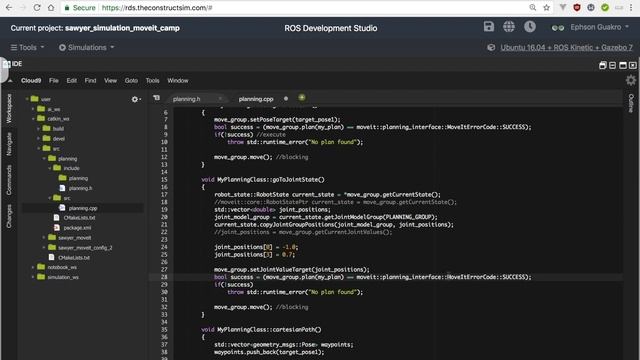Click the browser back arrow

pyautogui.click(x=9, y=7)
